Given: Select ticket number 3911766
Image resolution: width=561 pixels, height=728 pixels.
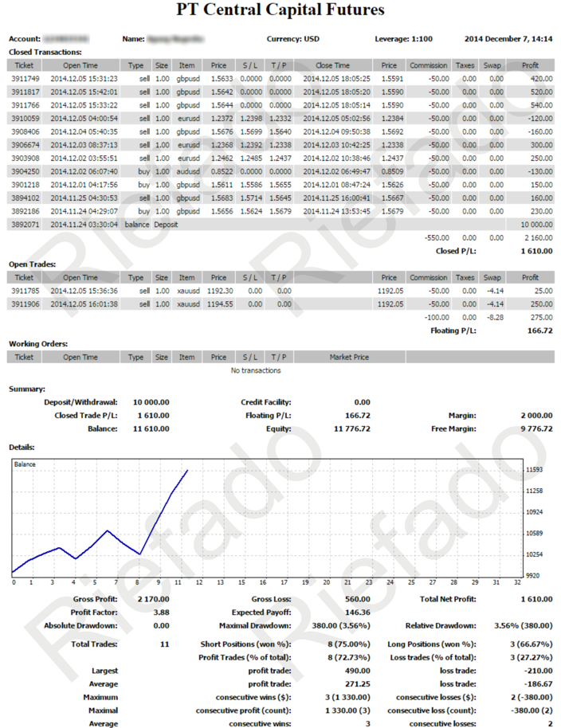Looking at the screenshot, I should [x=25, y=105].
